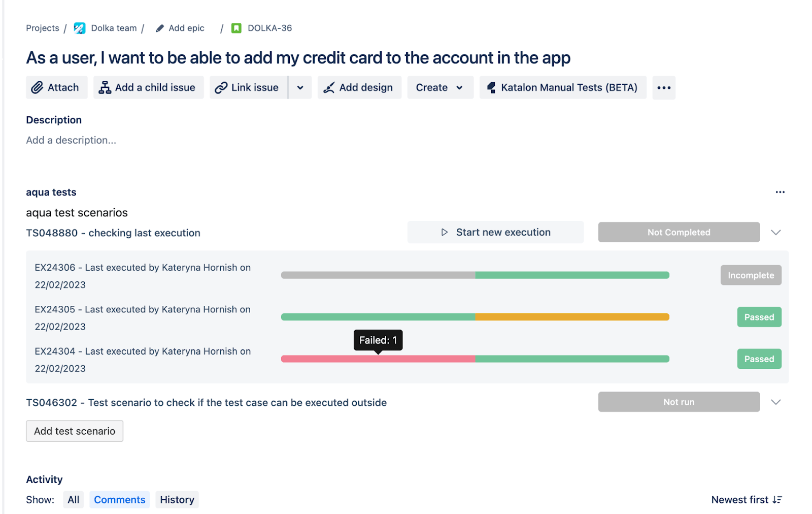
Task: Collapse the TS048880 scenario chevron
Action: pyautogui.click(x=775, y=233)
